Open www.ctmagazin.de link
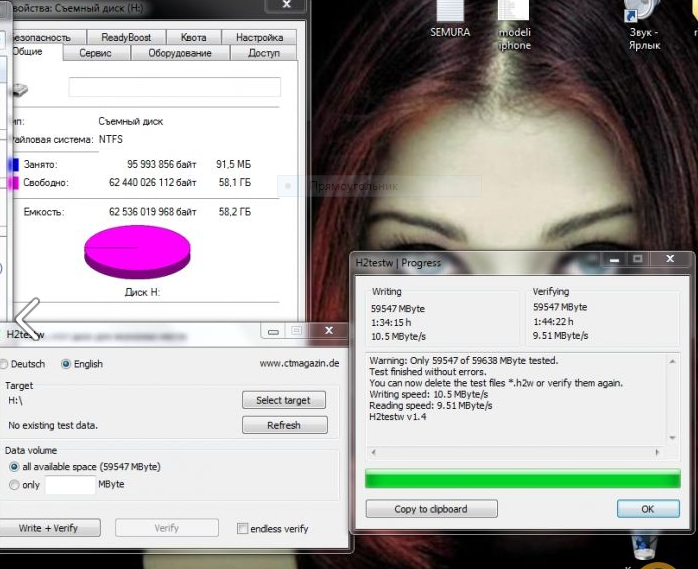The height and width of the screenshot is (569, 698). [x=299, y=363]
